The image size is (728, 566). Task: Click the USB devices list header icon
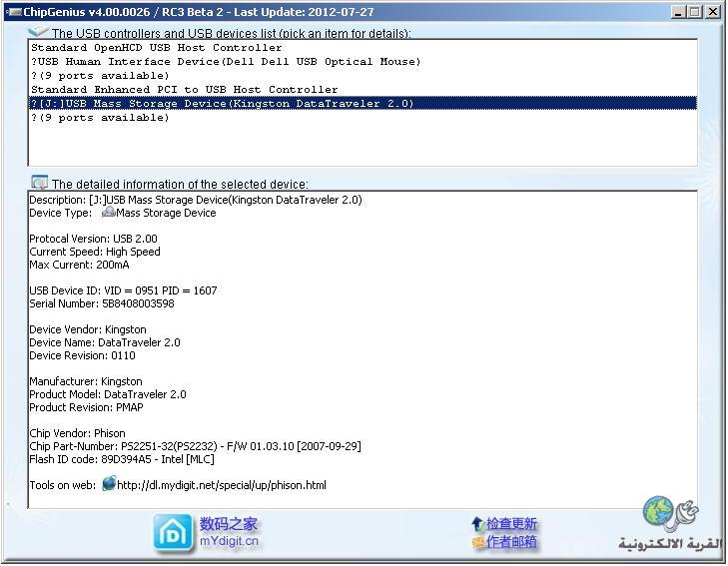pos(38,31)
